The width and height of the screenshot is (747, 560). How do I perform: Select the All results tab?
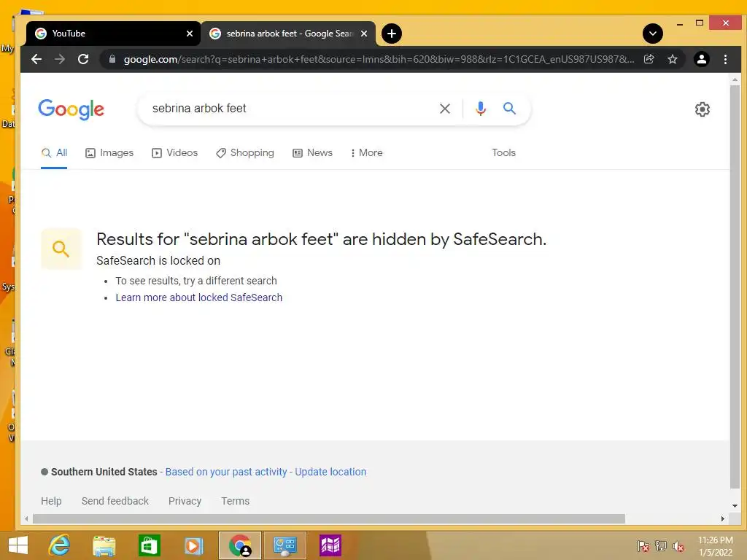click(x=54, y=153)
